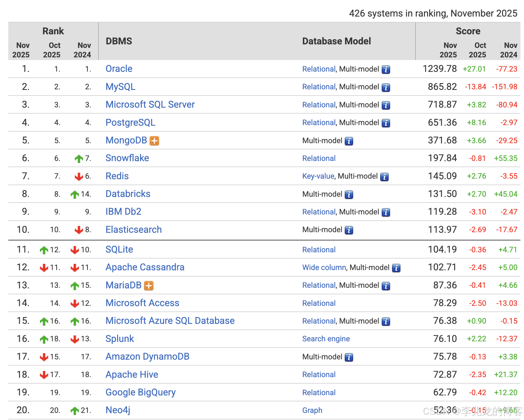This screenshot has width=524, height=420.
Task: Click Azure SQL Database model info icon
Action: (x=386, y=322)
